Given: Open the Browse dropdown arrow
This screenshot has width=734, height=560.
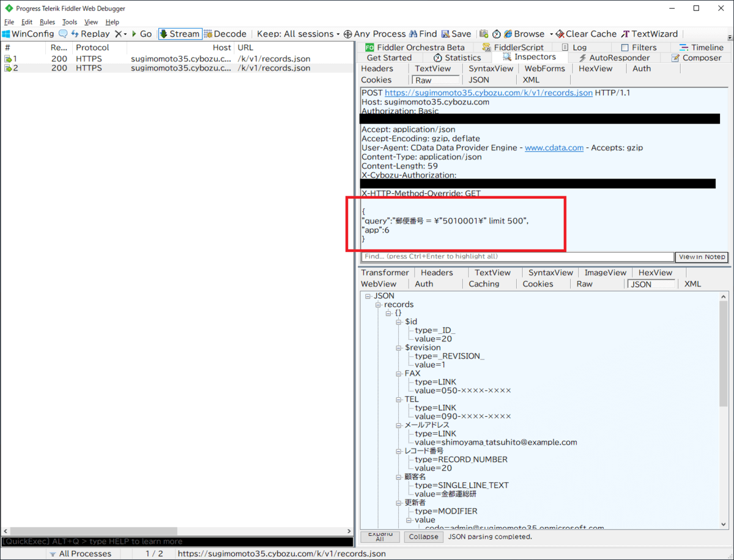Looking at the screenshot, I should click(x=551, y=34).
